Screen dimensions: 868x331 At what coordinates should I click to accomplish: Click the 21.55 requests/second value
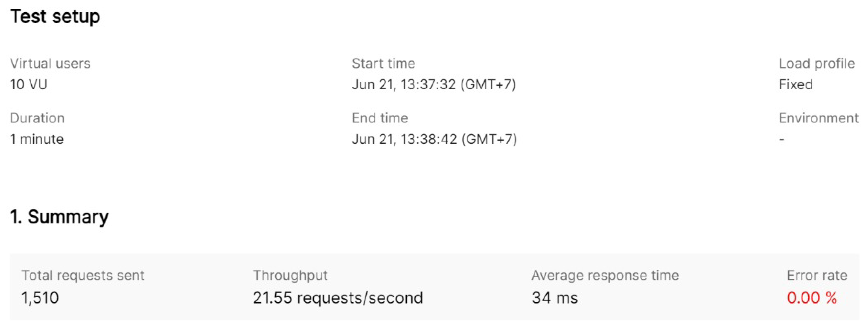pos(338,298)
